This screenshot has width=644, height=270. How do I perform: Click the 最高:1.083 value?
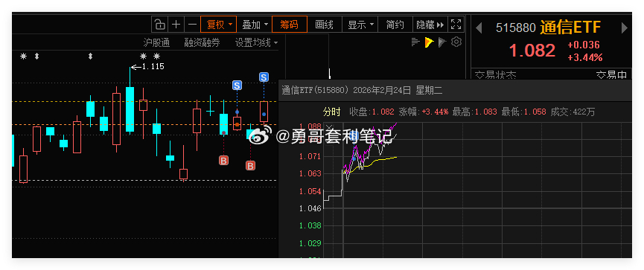click(x=474, y=112)
